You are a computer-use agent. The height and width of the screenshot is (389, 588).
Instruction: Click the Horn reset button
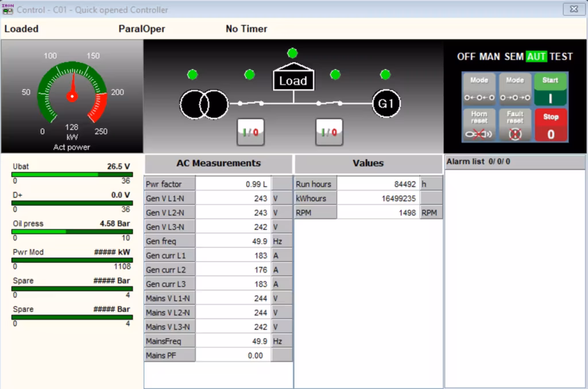click(479, 125)
